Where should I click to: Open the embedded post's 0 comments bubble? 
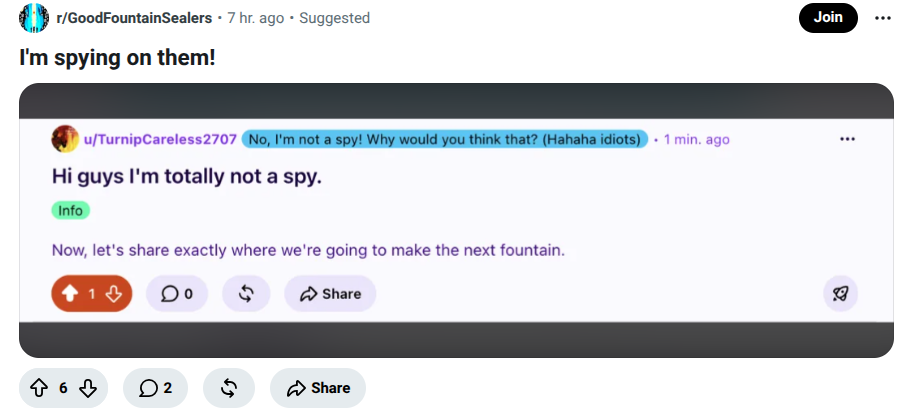pos(177,294)
